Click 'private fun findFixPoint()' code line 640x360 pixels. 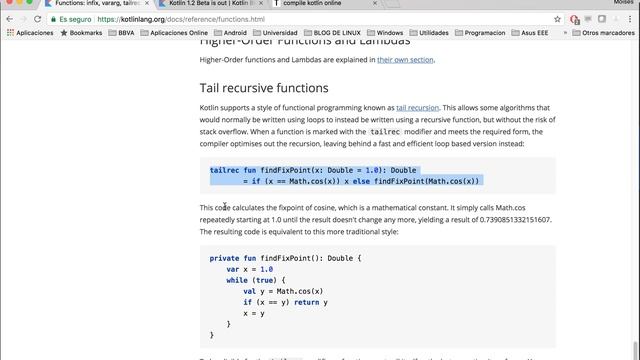pos(285,258)
